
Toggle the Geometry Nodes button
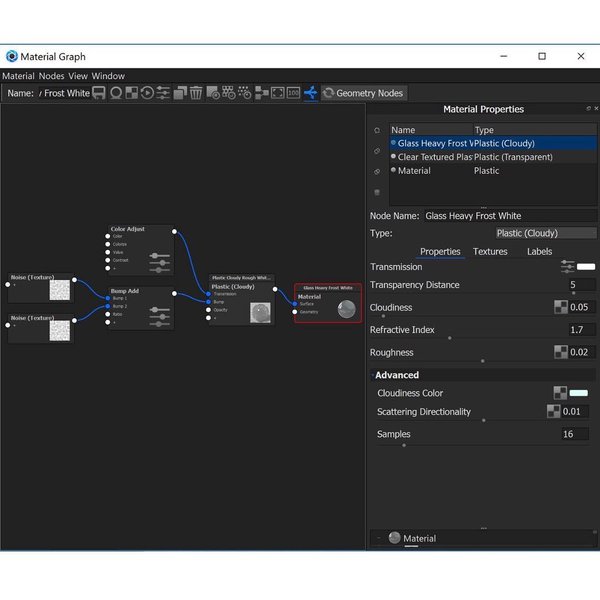[362, 93]
